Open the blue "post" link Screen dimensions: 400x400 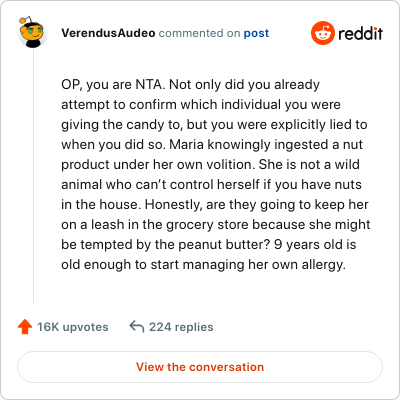click(x=256, y=33)
